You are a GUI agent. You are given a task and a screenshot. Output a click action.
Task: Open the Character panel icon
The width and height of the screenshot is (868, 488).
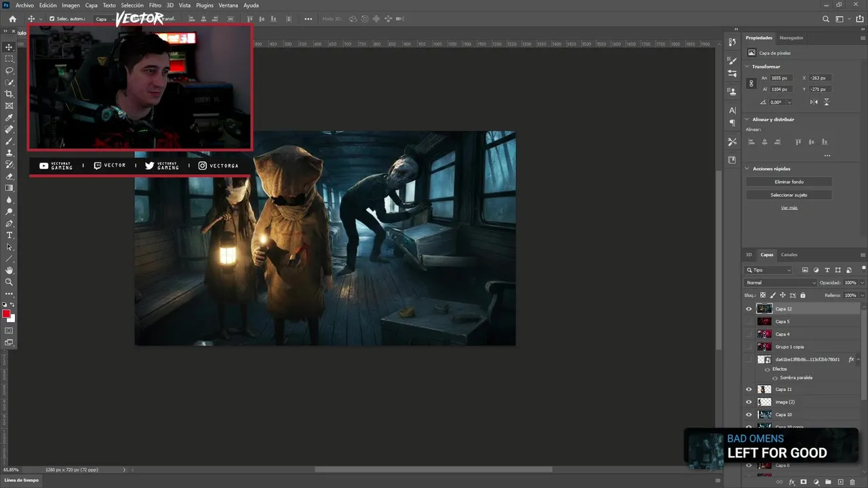tap(732, 110)
